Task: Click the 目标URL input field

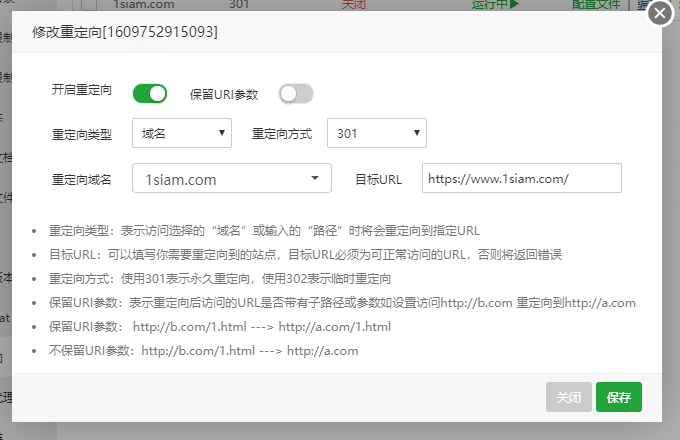Action: coord(522,178)
